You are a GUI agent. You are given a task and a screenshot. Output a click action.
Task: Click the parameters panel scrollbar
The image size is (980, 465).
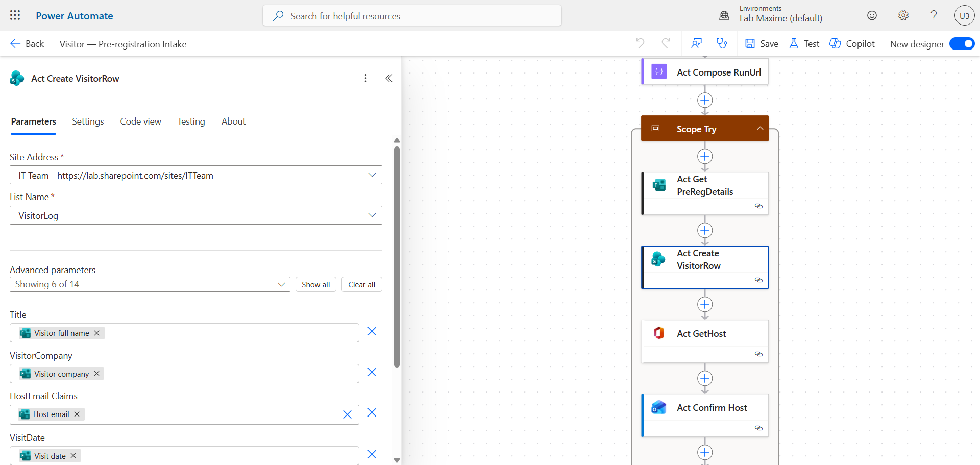click(x=397, y=257)
